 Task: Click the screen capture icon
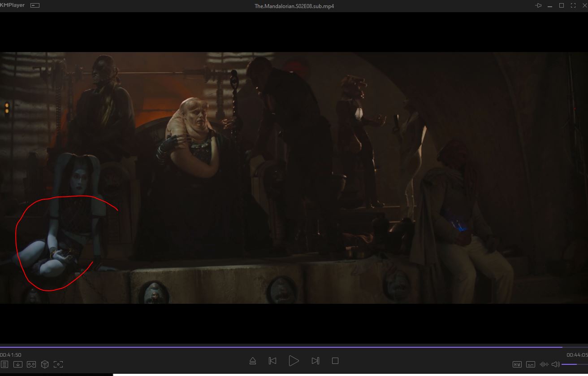coord(58,364)
